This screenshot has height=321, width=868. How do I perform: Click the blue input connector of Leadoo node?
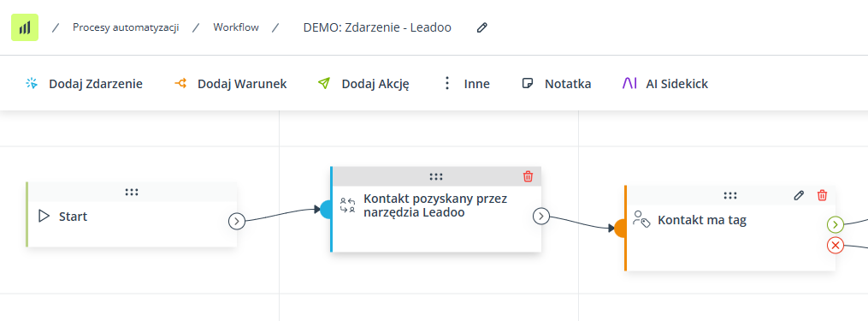tap(326, 209)
